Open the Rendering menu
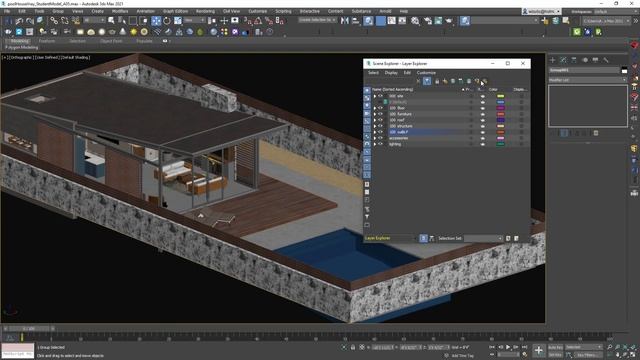The width and height of the screenshot is (640, 360). point(205,11)
